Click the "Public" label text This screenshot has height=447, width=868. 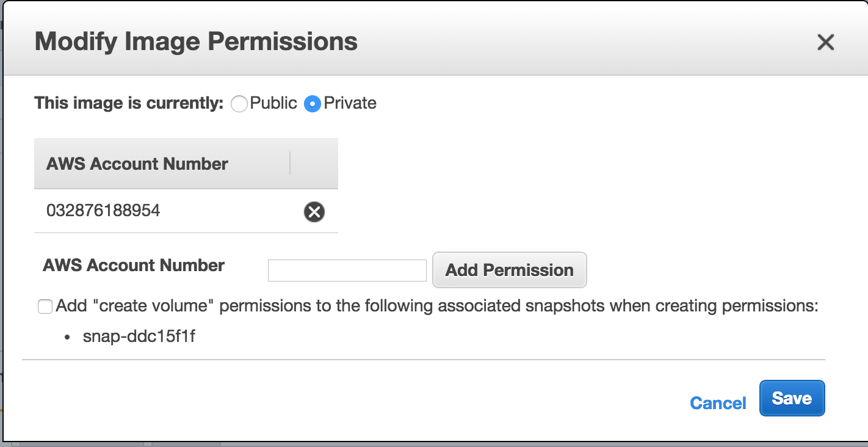[x=273, y=103]
